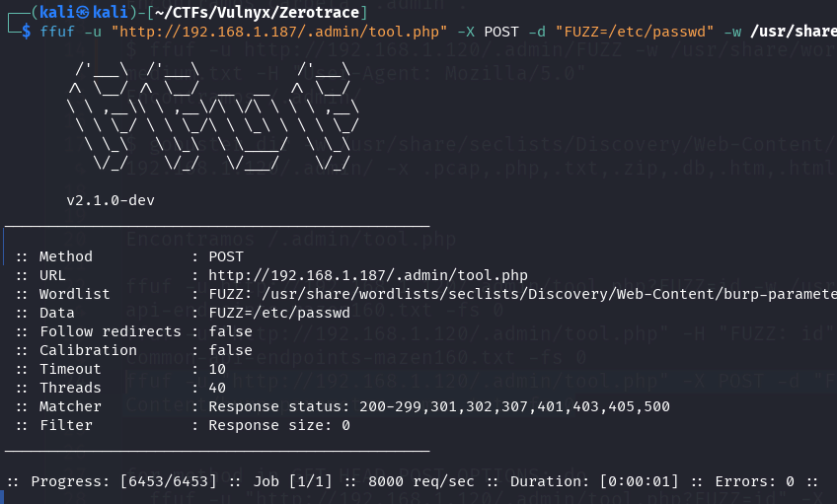Click the kali skull symbol in prompt
This screenshot has height=504, width=837.
83,12
